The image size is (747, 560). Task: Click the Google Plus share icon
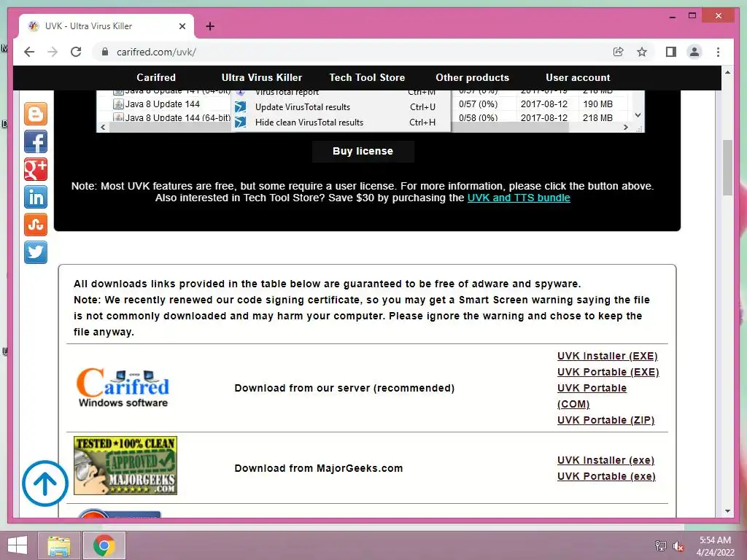pos(36,169)
